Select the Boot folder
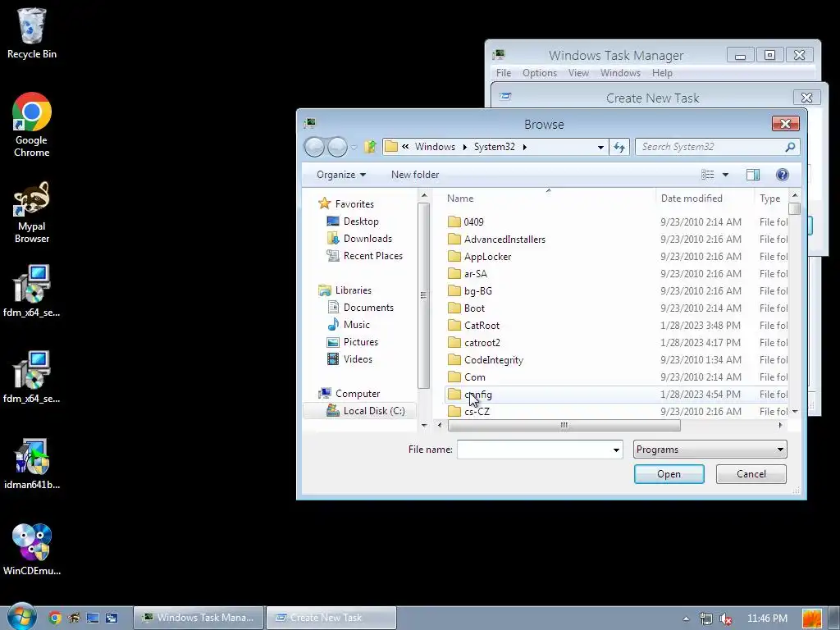 click(466, 308)
